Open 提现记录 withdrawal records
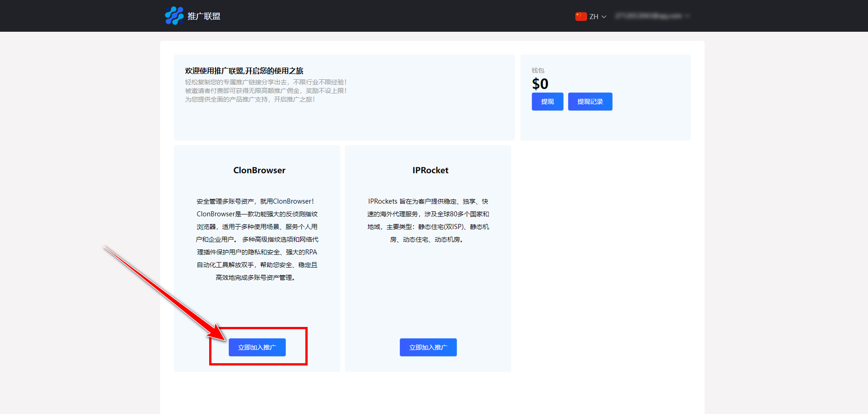The height and width of the screenshot is (414, 868). (x=590, y=102)
